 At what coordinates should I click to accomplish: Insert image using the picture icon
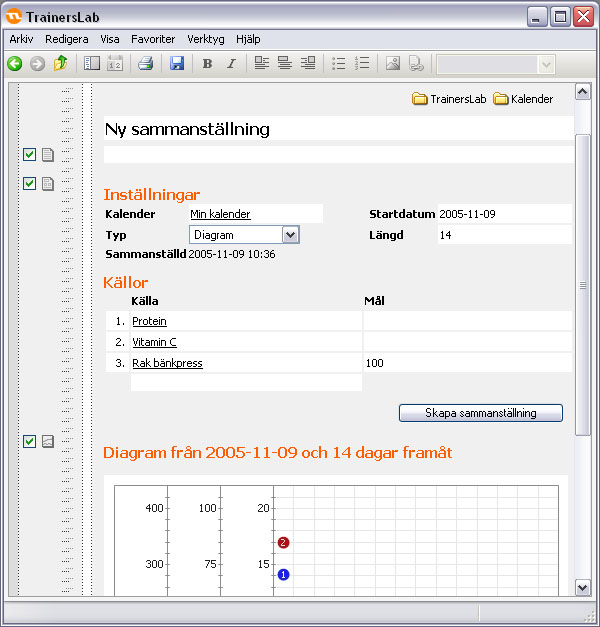tap(392, 64)
